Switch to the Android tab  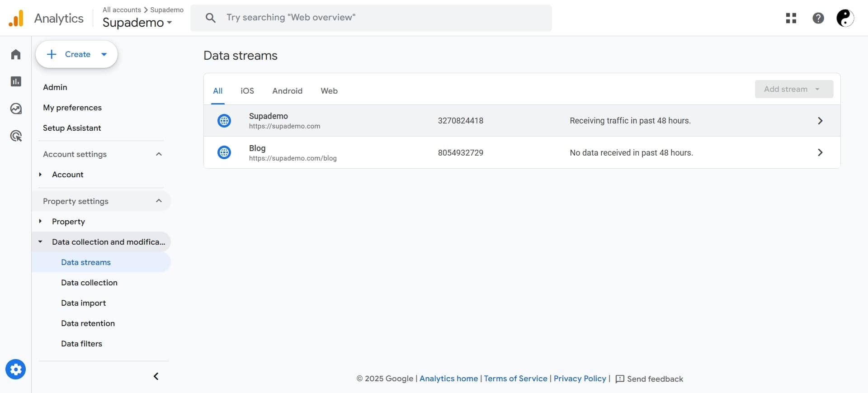(288, 91)
